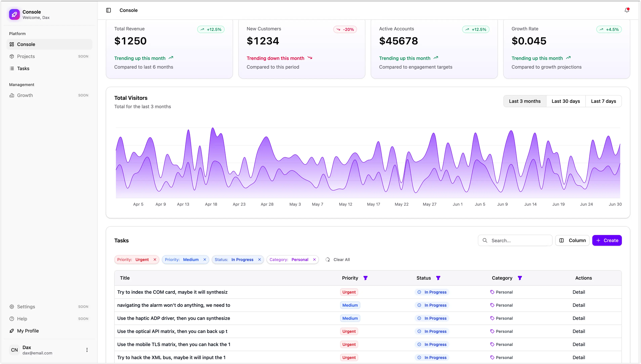Click the notification bell icon

point(627,10)
